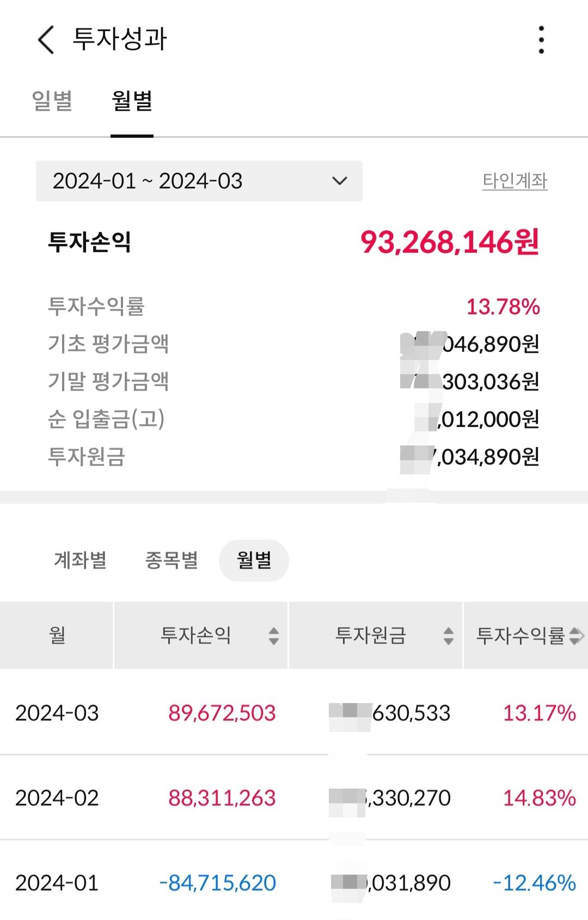Image resolution: width=588 pixels, height=920 pixels.
Task: Select the 월별 filter pill
Action: pyautogui.click(x=254, y=560)
